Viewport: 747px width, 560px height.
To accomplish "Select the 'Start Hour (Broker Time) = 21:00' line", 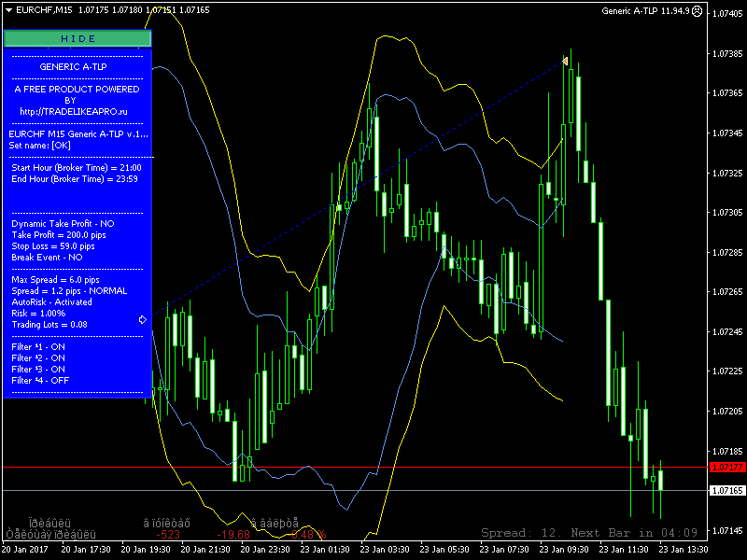I will pos(77,168).
